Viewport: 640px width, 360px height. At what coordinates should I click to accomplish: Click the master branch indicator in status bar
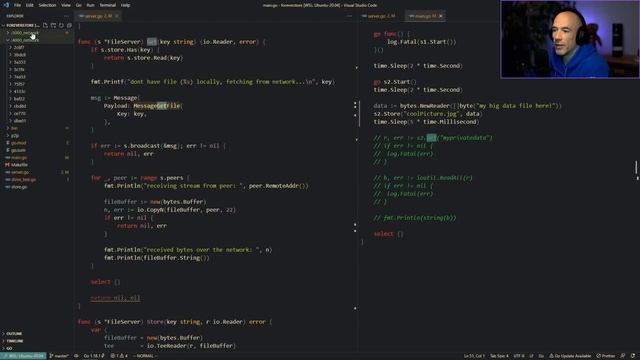coord(60,356)
